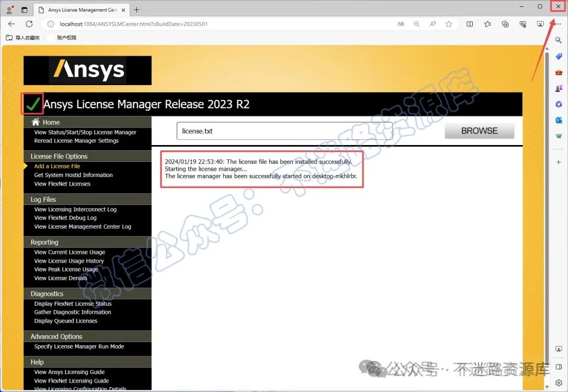Open the sidebar Microsoft 365 icon

(559, 104)
